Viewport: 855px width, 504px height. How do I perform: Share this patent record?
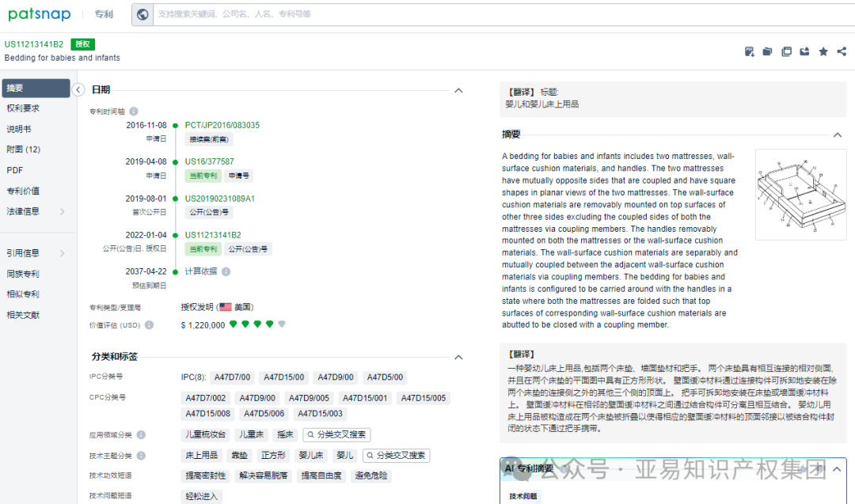841,51
